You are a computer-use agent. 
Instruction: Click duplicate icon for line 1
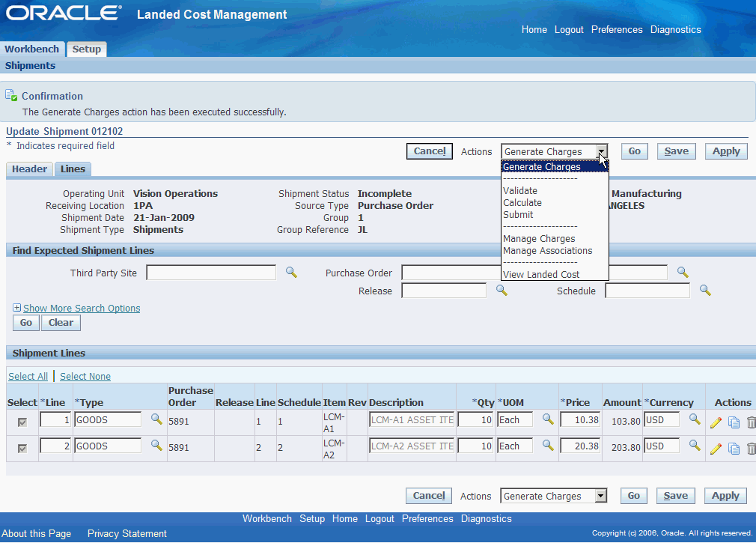click(734, 423)
